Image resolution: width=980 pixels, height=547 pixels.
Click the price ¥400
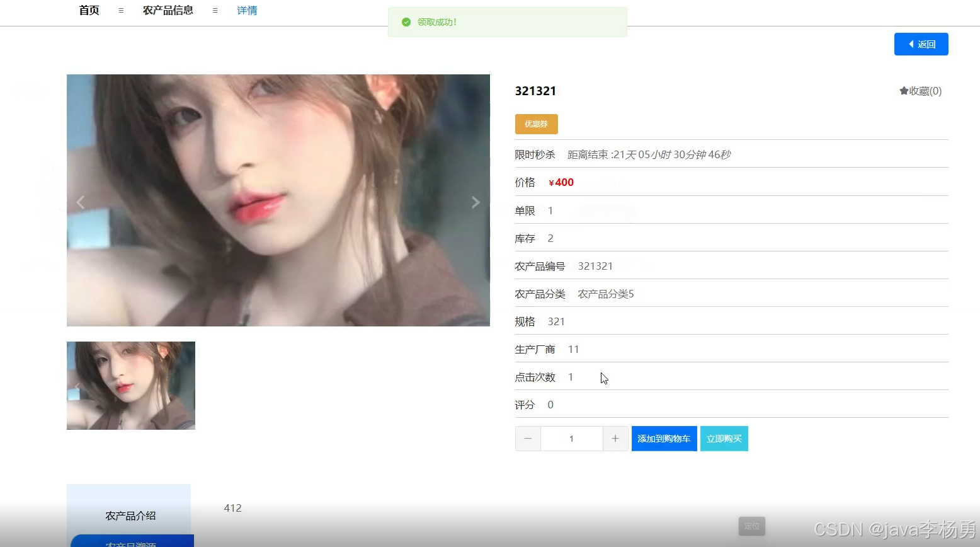click(561, 182)
